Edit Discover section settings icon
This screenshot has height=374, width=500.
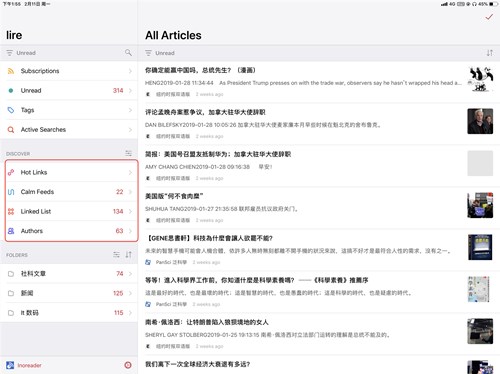[x=128, y=153]
